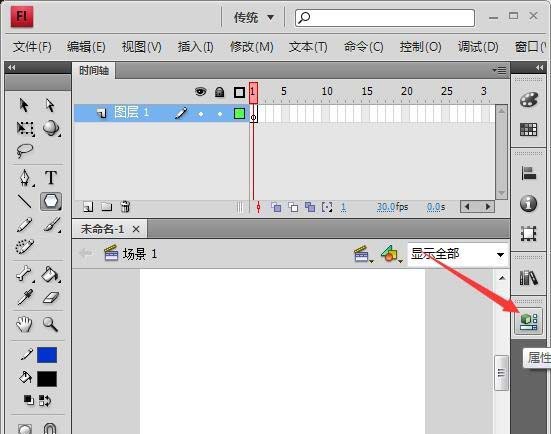
Task: Select the Paint Bucket tool
Action: [x=51, y=274]
